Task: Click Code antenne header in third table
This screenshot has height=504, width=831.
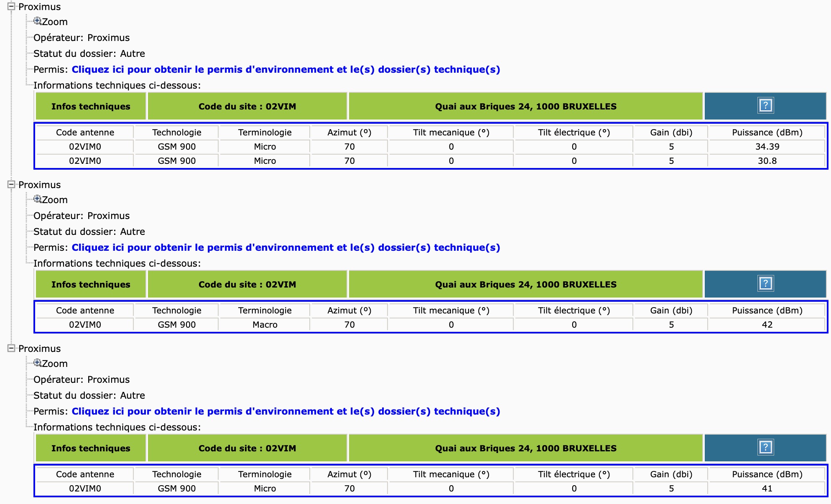Action: pyautogui.click(x=85, y=474)
